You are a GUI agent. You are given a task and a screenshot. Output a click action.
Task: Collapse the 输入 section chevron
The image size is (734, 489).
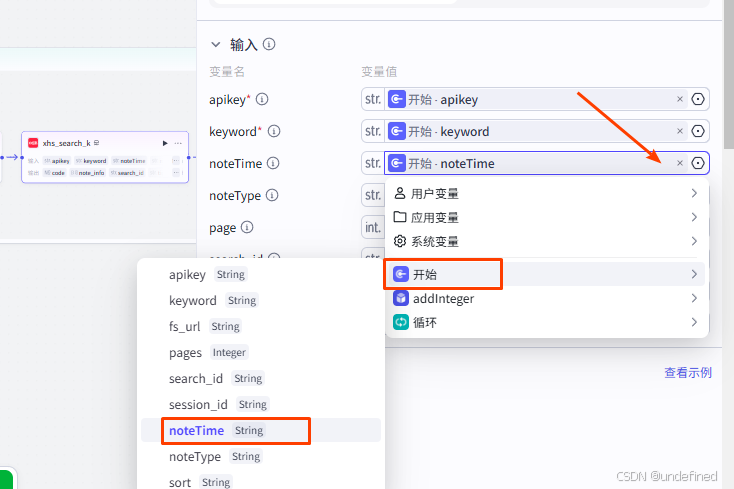pos(215,44)
